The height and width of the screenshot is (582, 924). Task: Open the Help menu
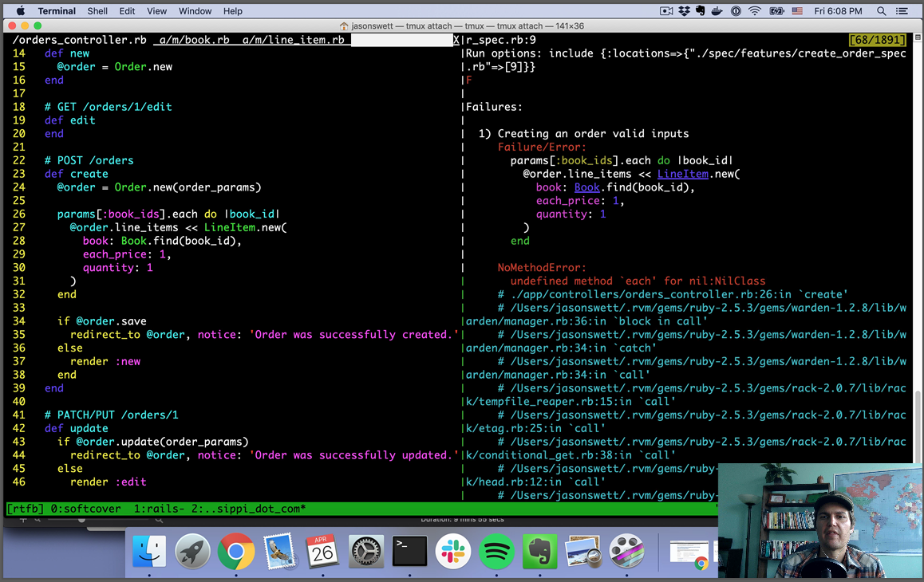pos(233,10)
